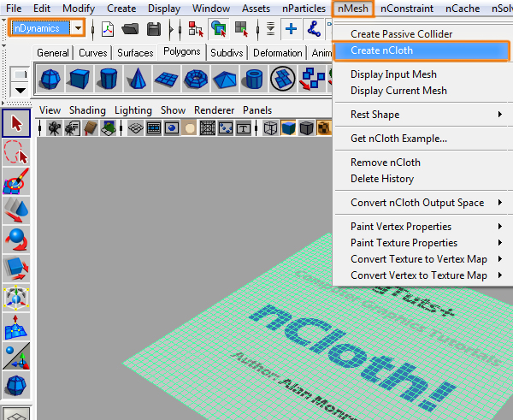The height and width of the screenshot is (420, 513).
Task: Open the nDynamics menu set dropdown
Action: pos(78,28)
